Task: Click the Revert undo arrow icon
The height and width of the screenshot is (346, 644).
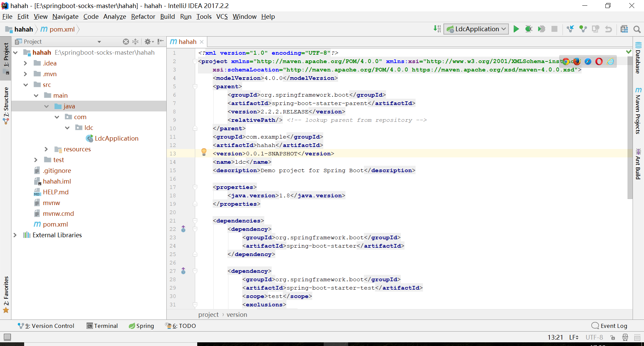Action: pos(608,29)
